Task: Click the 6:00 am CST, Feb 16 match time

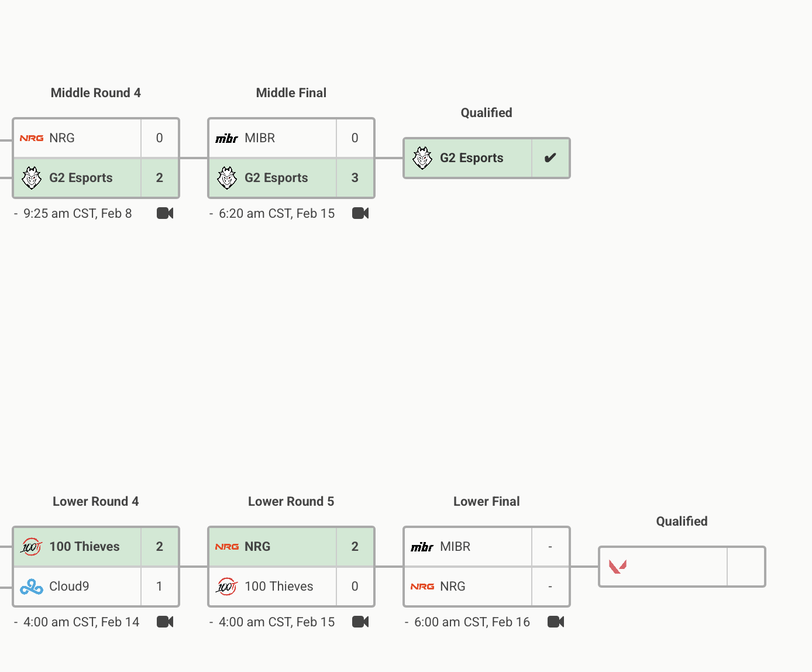Action: [472, 622]
